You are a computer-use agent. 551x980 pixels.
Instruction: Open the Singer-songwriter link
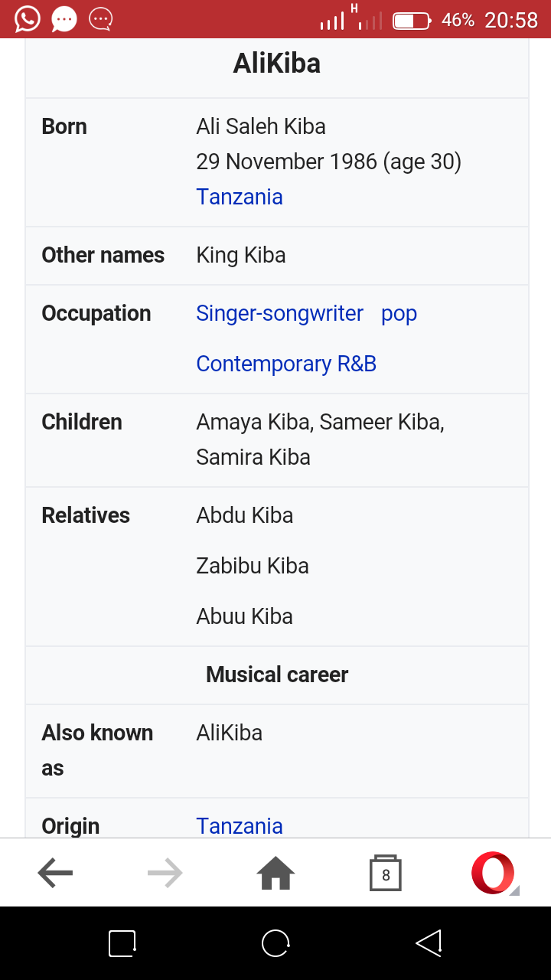pyautogui.click(x=279, y=313)
